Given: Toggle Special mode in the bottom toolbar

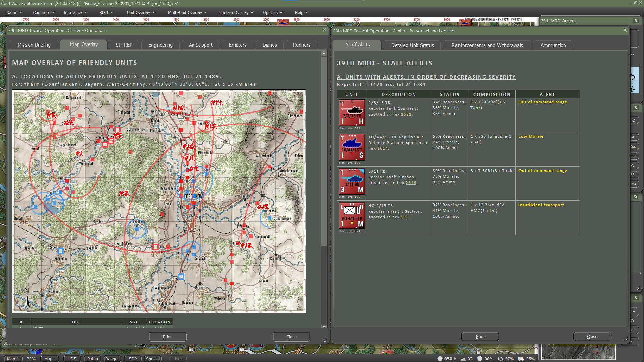Looking at the screenshot, I should (153, 359).
